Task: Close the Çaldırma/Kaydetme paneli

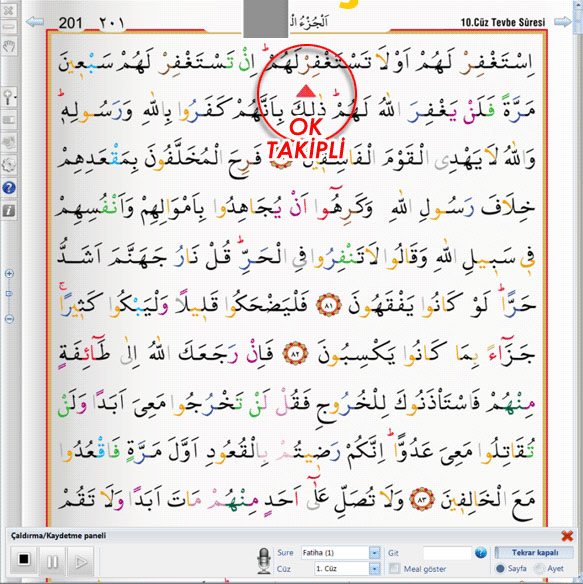Action: (x=567, y=536)
